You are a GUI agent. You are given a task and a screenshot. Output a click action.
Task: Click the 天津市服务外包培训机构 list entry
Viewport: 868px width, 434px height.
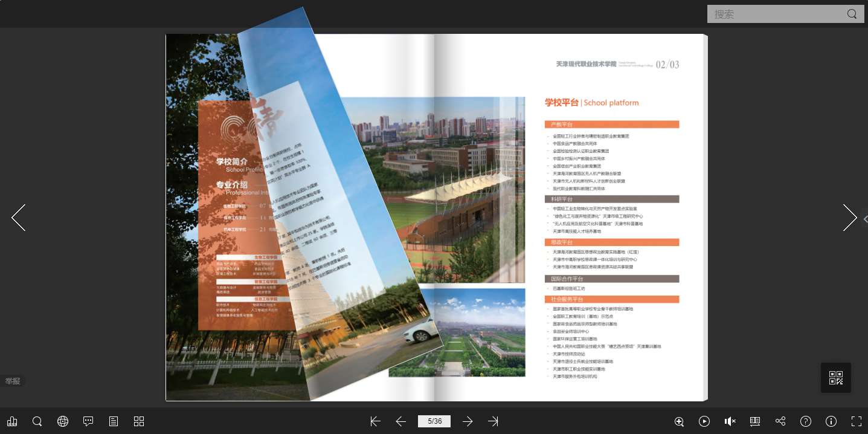coord(574,377)
